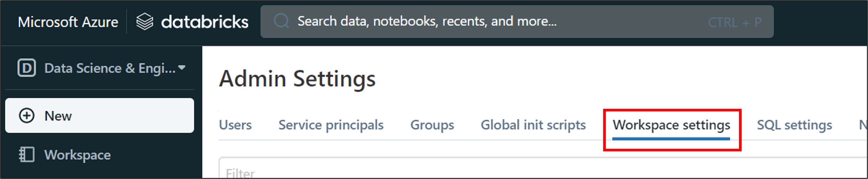The width and height of the screenshot is (868, 179).
Task: Switch to the SQL settings tab
Action: click(x=794, y=125)
